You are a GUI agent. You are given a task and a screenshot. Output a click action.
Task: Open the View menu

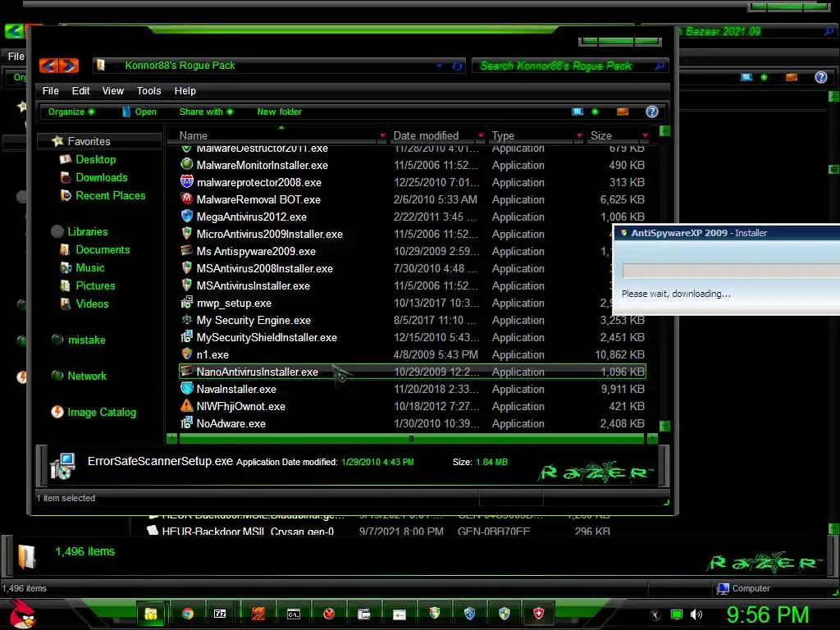(113, 90)
